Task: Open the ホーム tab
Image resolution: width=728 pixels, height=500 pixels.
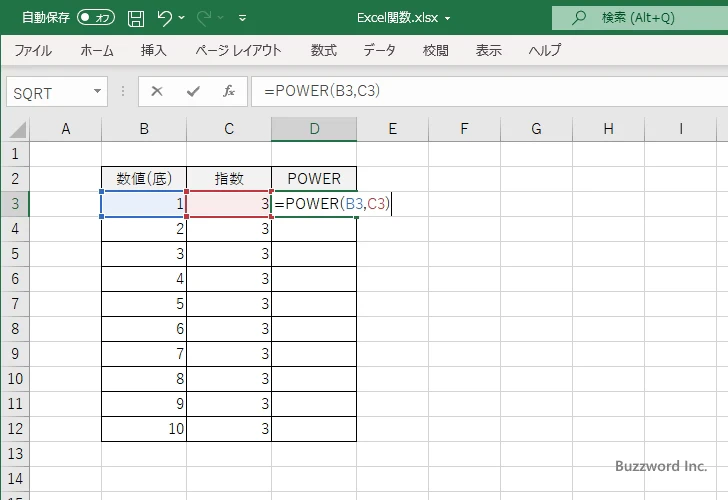Action: point(97,50)
